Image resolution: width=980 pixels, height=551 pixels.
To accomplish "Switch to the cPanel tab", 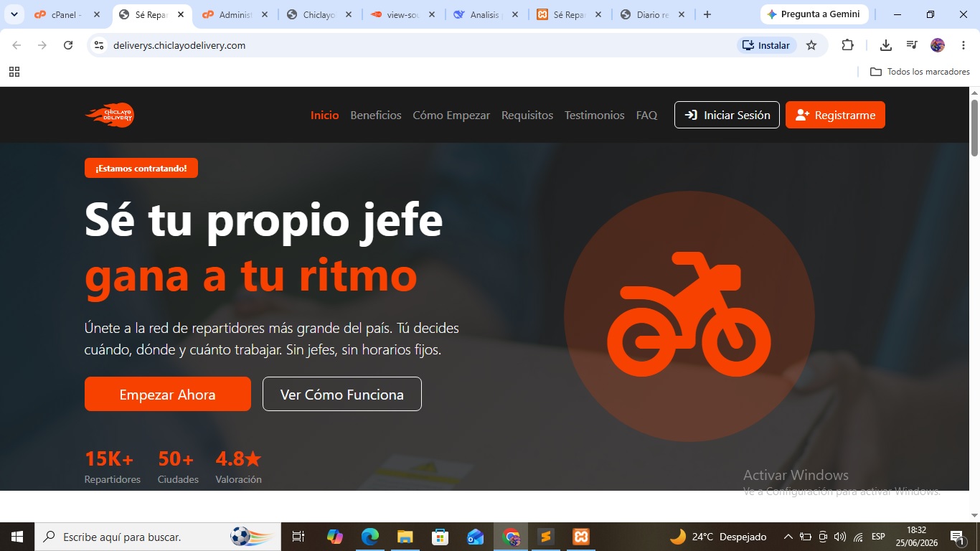I will click(68, 14).
